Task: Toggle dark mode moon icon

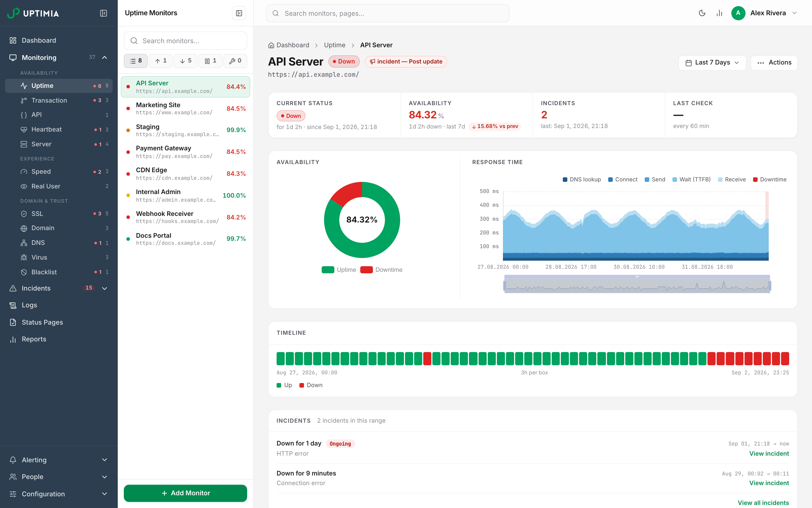Action: pos(702,13)
